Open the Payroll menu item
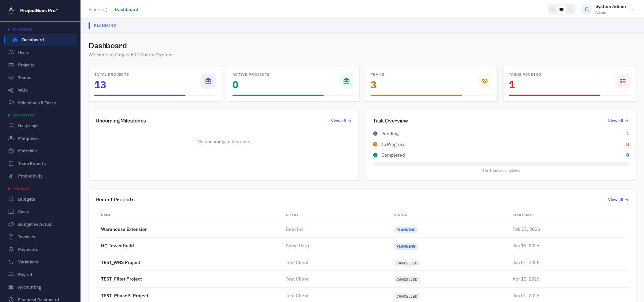This screenshot has height=302, width=644. point(40,274)
